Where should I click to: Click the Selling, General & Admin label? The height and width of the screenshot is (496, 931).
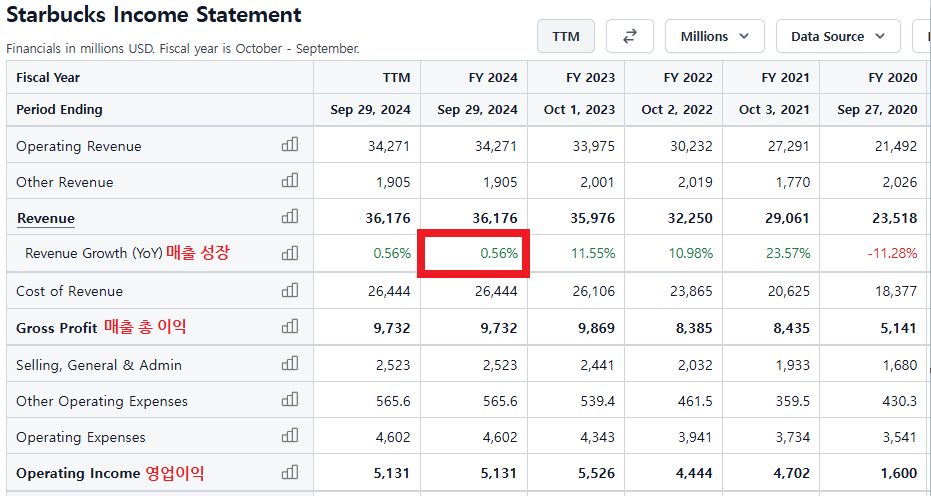(x=99, y=365)
